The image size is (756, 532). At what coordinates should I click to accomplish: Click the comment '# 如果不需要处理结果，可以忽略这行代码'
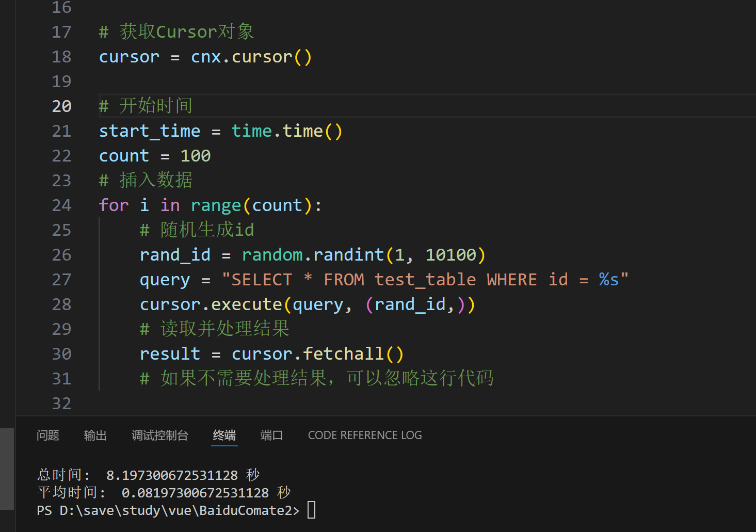pyautogui.click(x=317, y=378)
